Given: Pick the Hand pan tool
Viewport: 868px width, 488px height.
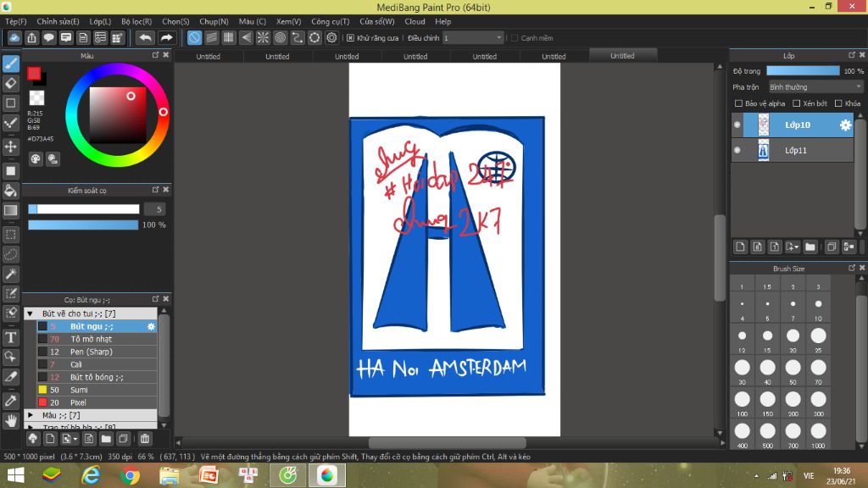Looking at the screenshot, I should click(x=11, y=420).
